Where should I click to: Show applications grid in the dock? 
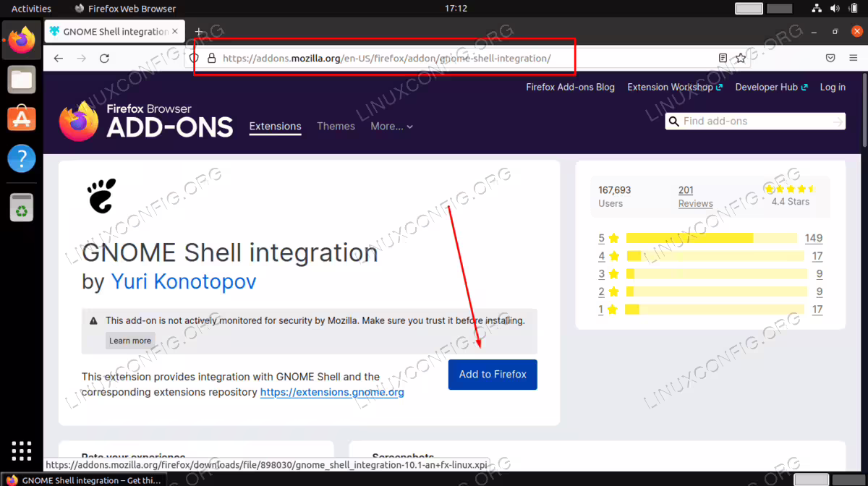(x=22, y=450)
